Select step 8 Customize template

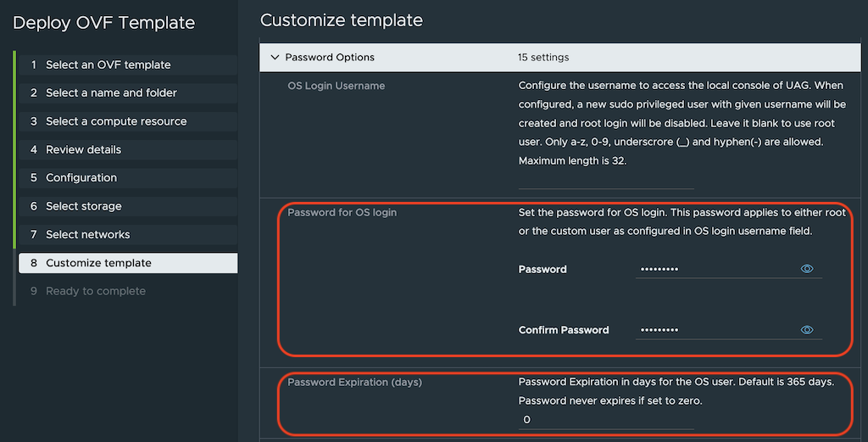(98, 263)
